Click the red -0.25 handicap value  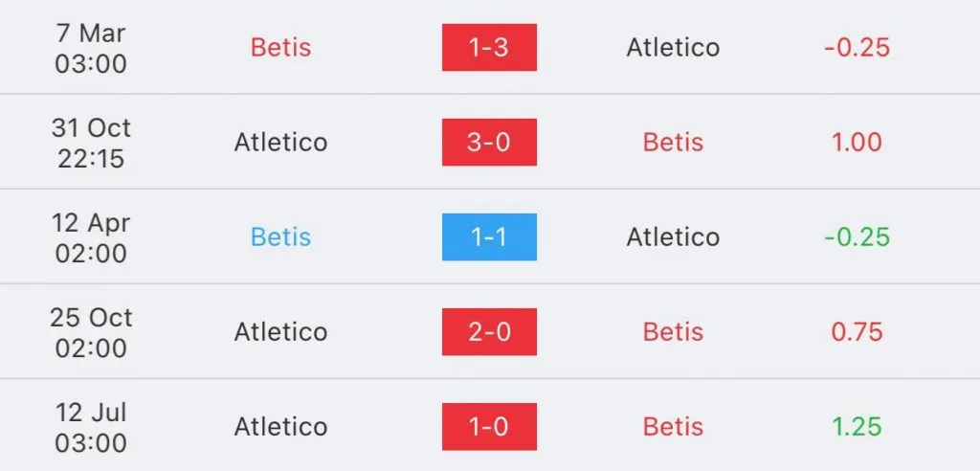[x=857, y=47]
